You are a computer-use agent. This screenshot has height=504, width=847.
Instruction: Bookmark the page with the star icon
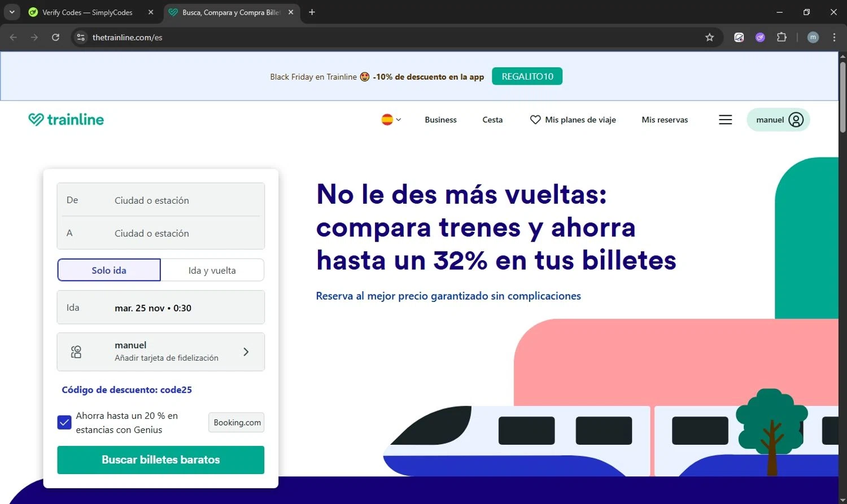[x=710, y=37]
